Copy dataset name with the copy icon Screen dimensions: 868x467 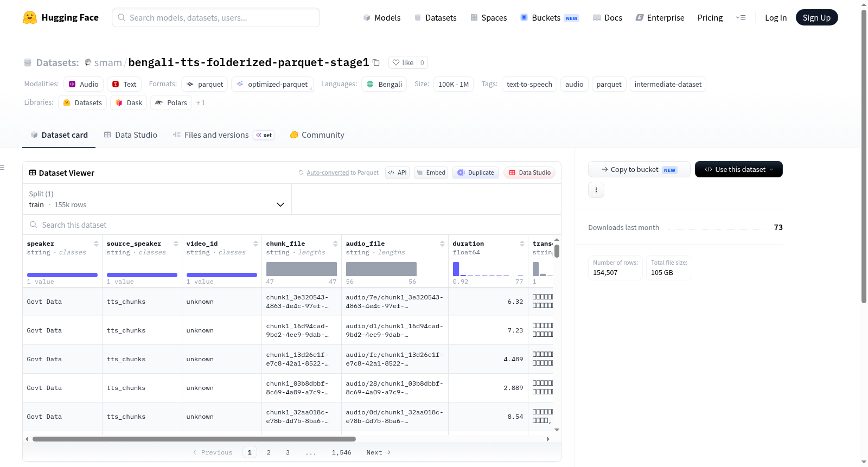point(376,62)
